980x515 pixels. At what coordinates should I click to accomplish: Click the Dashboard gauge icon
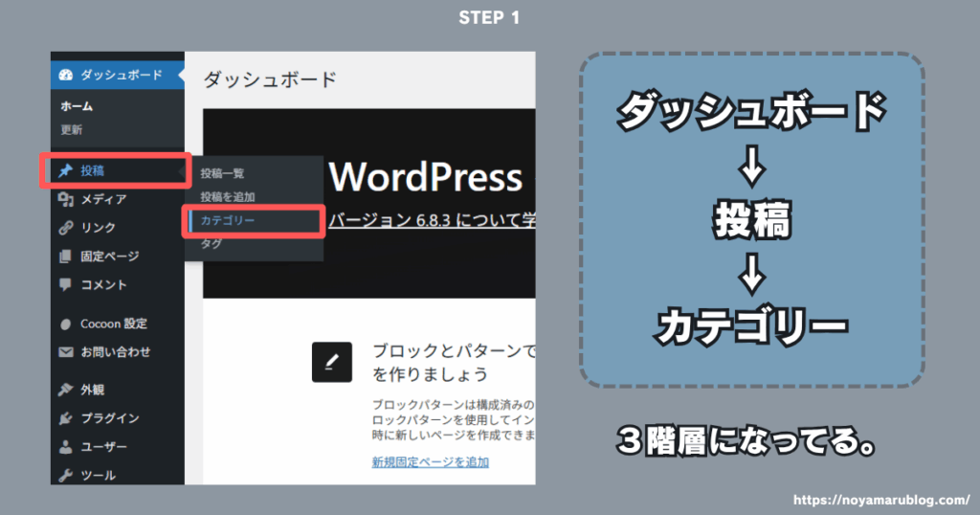click(x=66, y=75)
